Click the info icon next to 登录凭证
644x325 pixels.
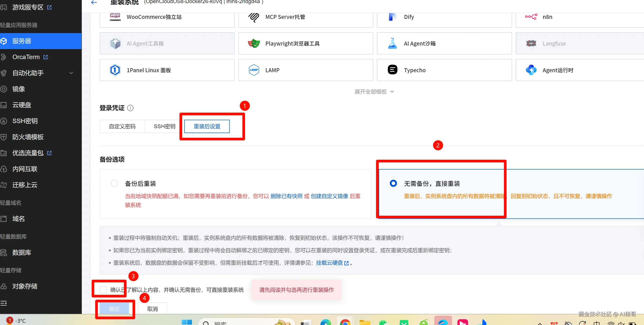(130, 108)
